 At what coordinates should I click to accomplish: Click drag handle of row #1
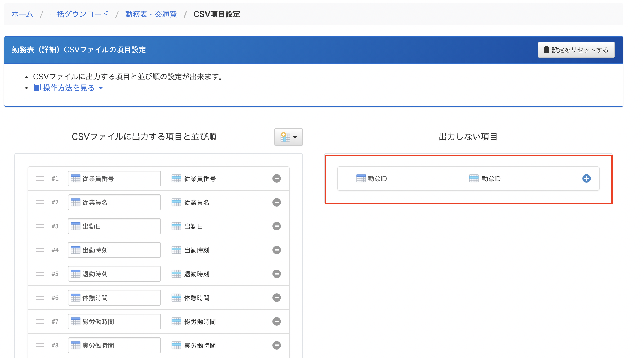[x=40, y=178]
